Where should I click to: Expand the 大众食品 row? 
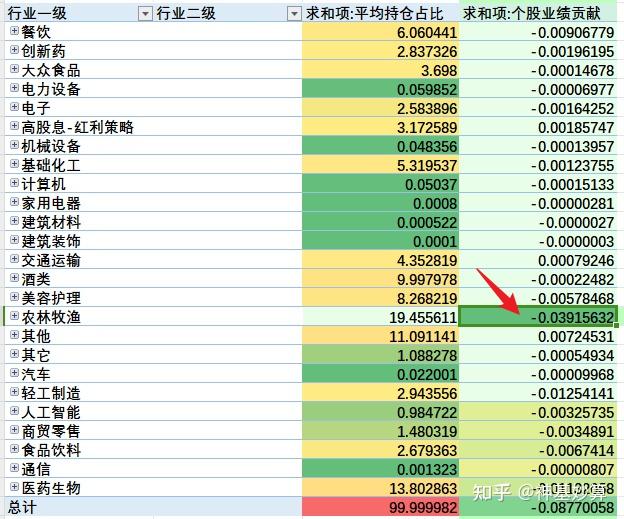pos(14,69)
